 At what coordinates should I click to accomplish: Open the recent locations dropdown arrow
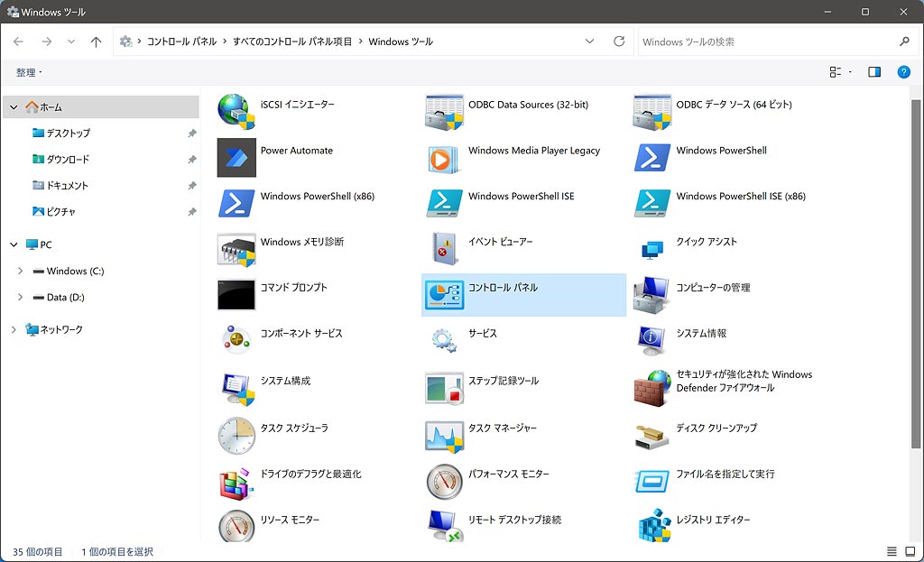[x=71, y=41]
